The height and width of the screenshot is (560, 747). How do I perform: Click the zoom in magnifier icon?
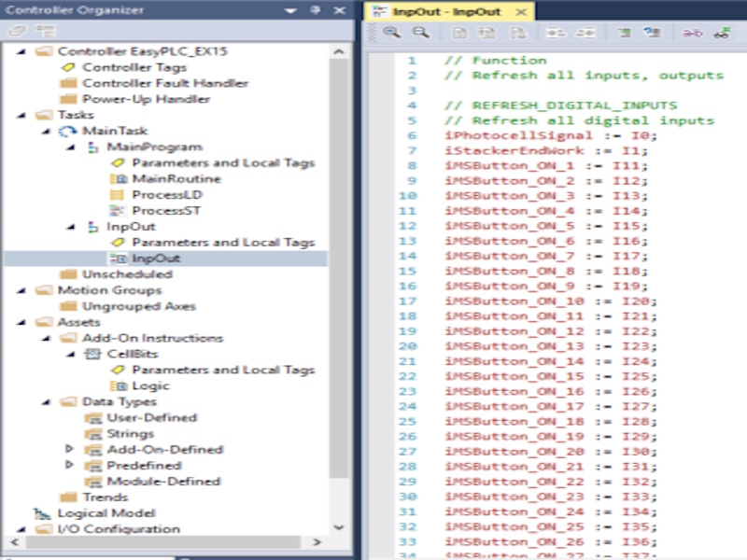[391, 33]
